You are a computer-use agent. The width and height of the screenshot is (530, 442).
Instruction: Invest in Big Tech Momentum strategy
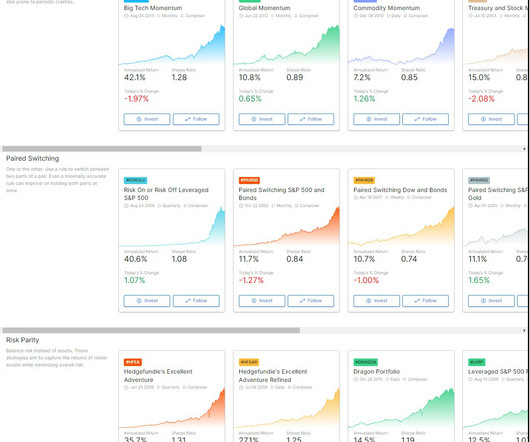tap(147, 119)
